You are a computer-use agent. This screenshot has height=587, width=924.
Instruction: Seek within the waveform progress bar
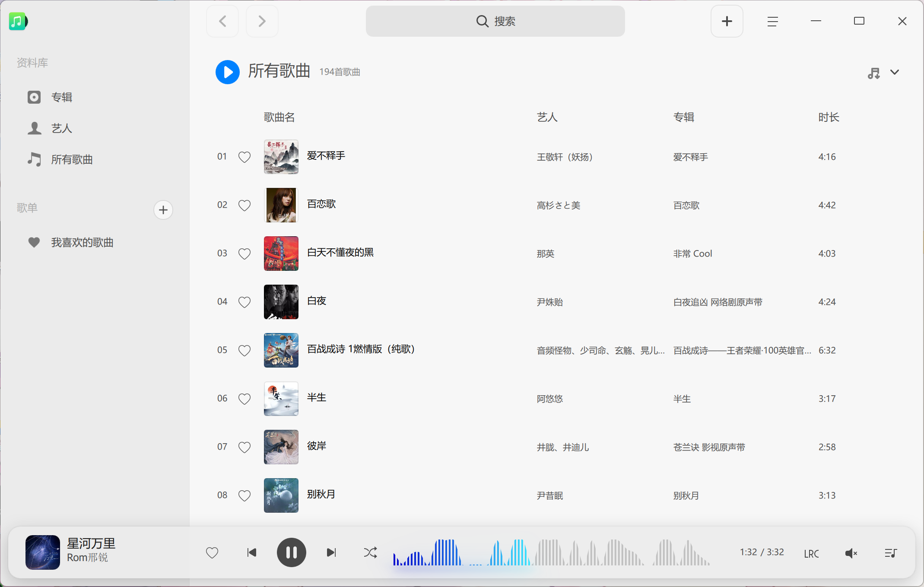[552, 552]
